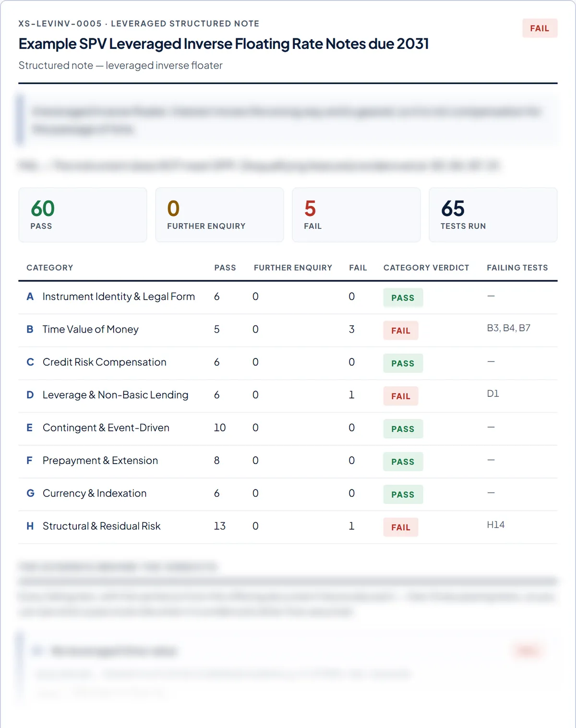Click the PASS verdict badge for Credit Risk Compensation

pyautogui.click(x=403, y=363)
